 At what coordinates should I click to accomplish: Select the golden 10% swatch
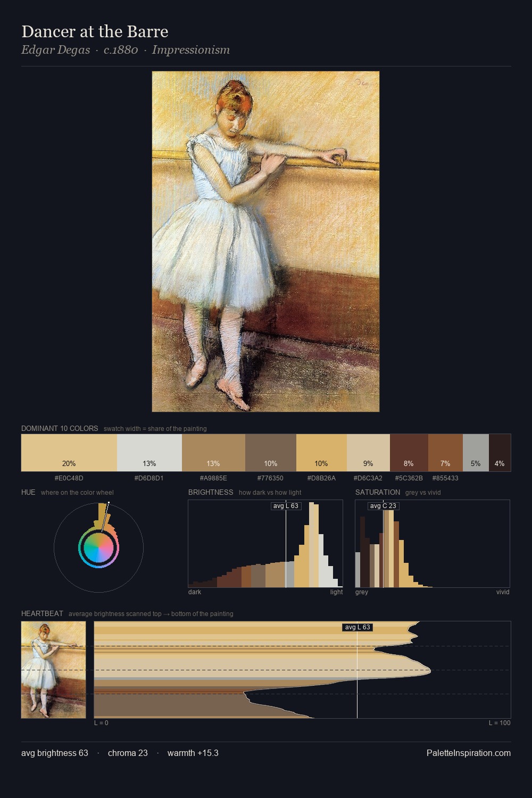point(321,453)
